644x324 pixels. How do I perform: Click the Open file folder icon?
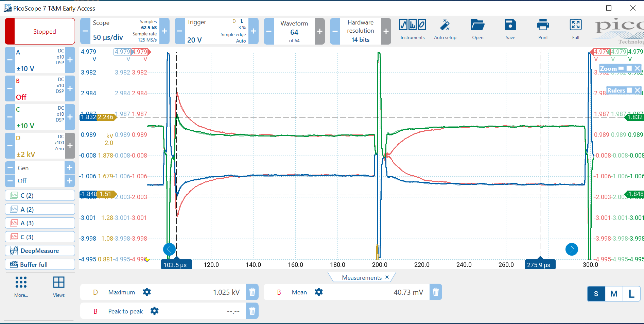477,30
